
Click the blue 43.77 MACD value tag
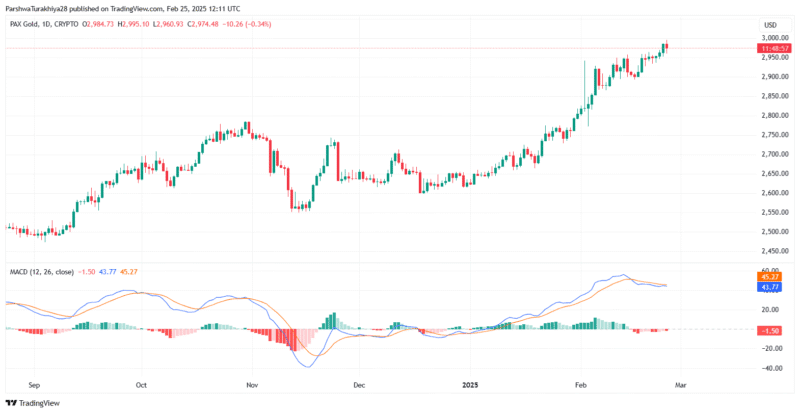tap(772, 288)
